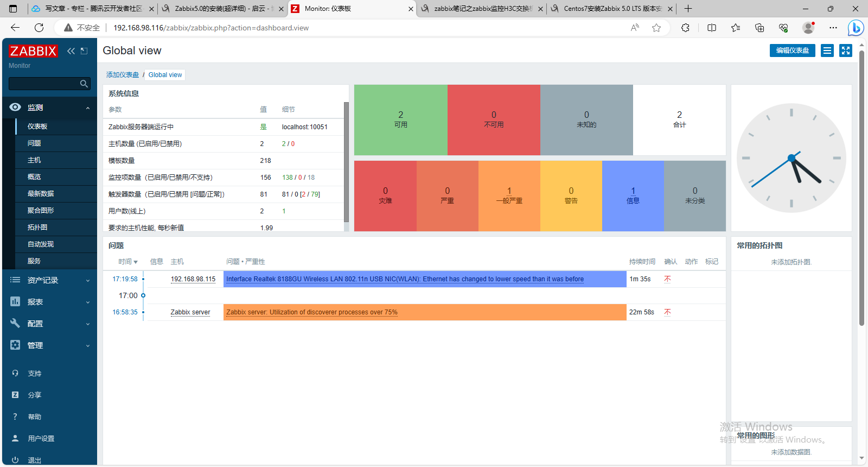Collapse the sidebar with double-arrow icon

click(x=71, y=51)
